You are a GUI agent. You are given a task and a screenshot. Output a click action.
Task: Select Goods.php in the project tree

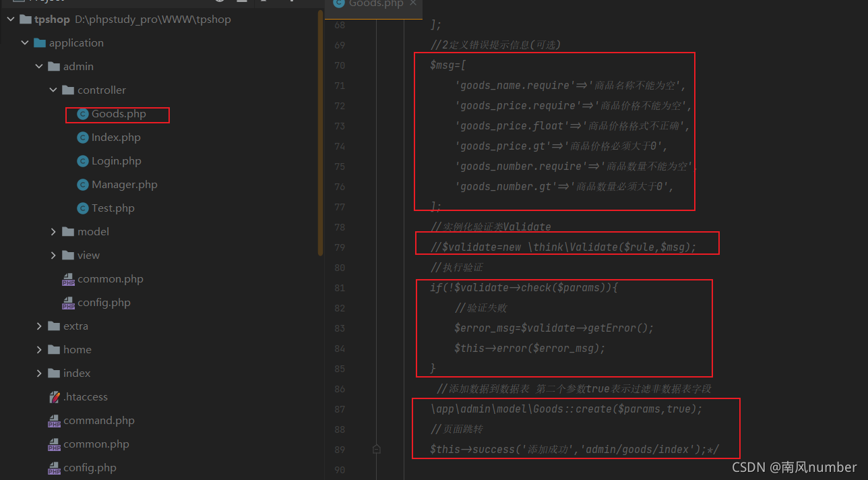(x=119, y=114)
